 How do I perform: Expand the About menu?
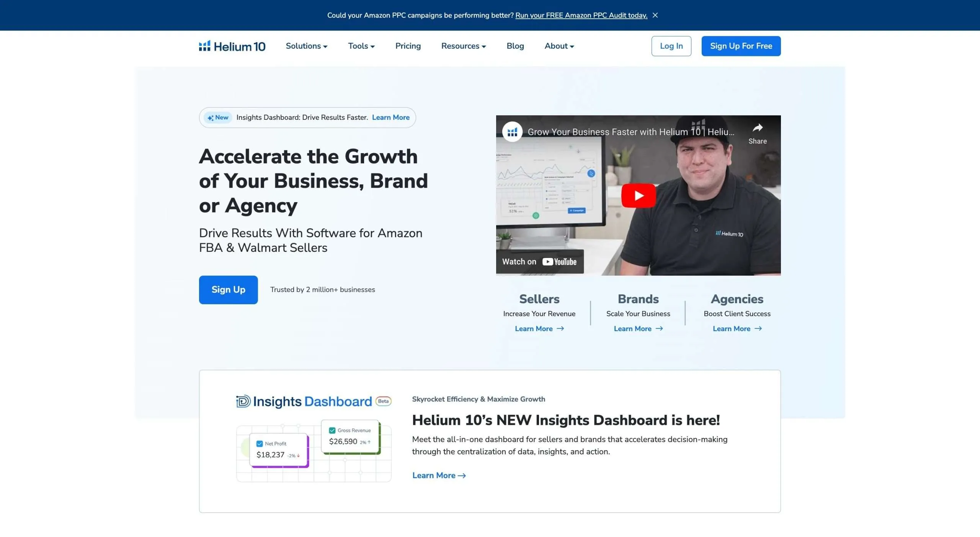tap(559, 46)
